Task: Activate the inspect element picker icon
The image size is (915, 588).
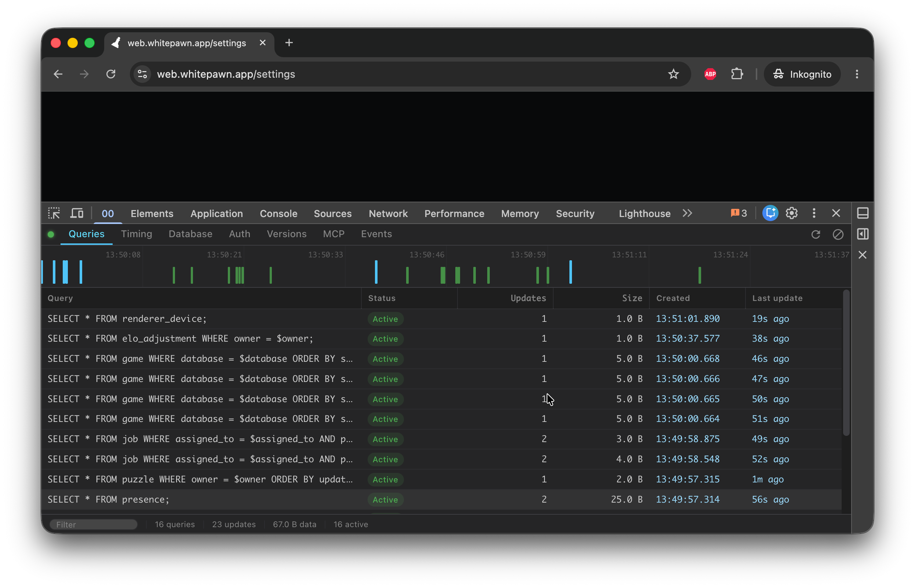Action: pos(54,213)
